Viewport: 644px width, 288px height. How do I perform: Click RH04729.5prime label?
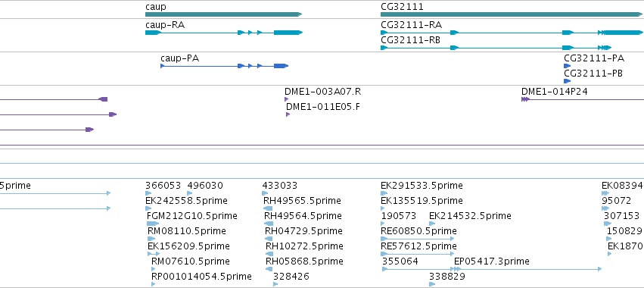pyautogui.click(x=303, y=231)
